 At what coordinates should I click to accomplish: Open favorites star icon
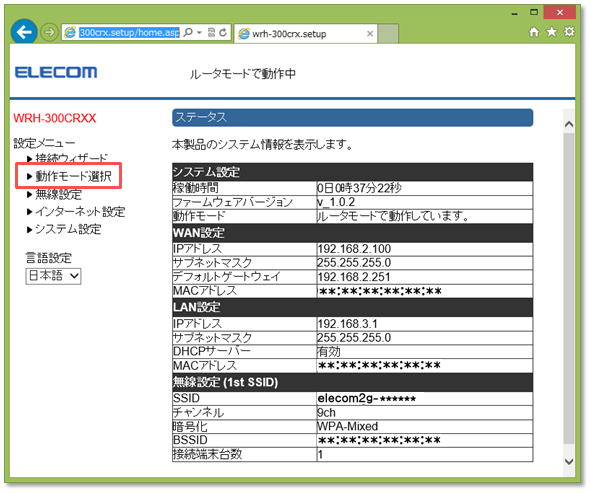pos(551,32)
